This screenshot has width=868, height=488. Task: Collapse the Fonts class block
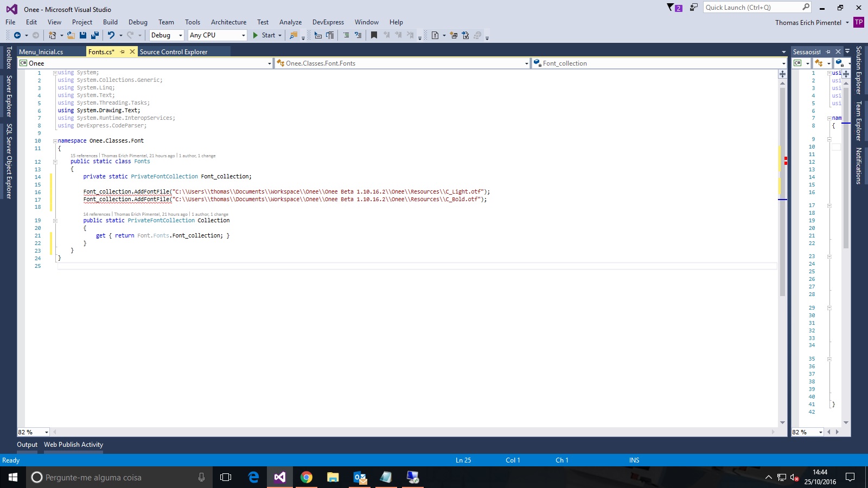pos(55,162)
